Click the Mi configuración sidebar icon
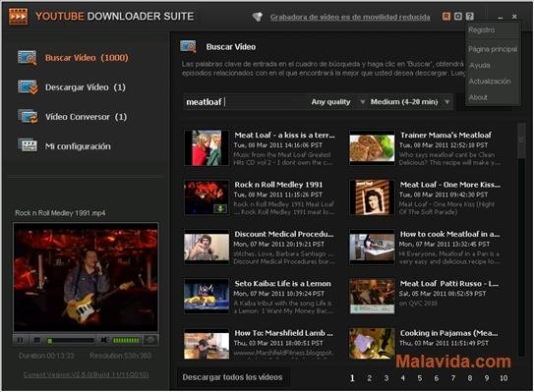This screenshot has width=534, height=392. click(x=28, y=145)
